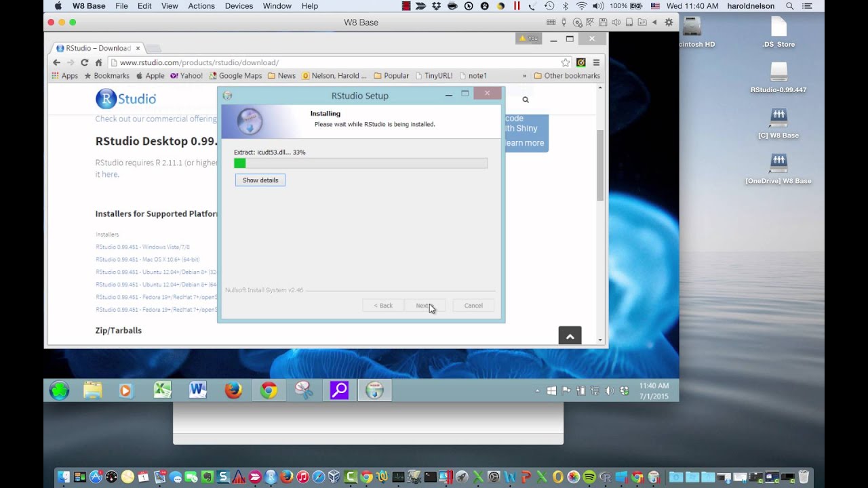Click the Windows tray volume icon
This screenshot has height=488, width=868.
pyautogui.click(x=609, y=391)
